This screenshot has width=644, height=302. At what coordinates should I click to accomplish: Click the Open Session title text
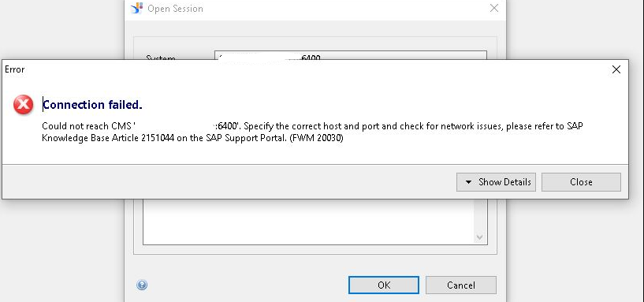pyautogui.click(x=175, y=9)
